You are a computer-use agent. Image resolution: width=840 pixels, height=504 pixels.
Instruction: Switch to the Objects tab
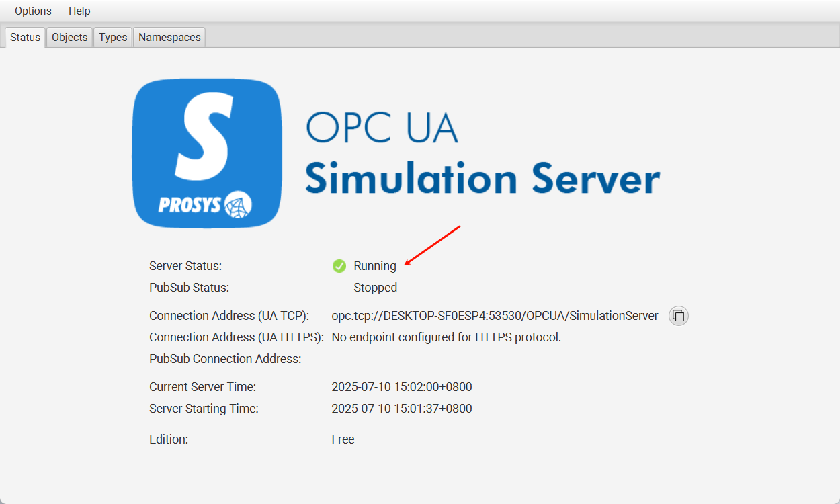pyautogui.click(x=70, y=37)
